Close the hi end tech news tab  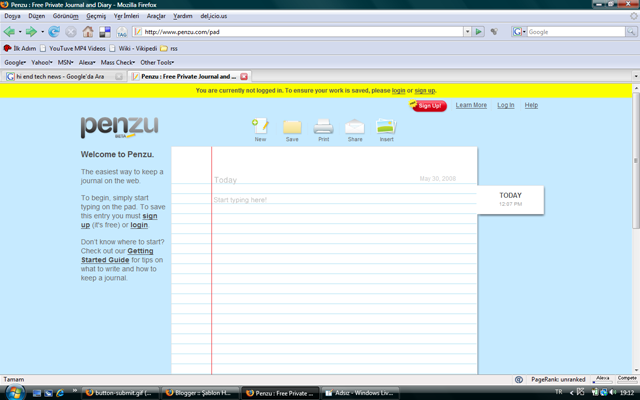(119, 76)
